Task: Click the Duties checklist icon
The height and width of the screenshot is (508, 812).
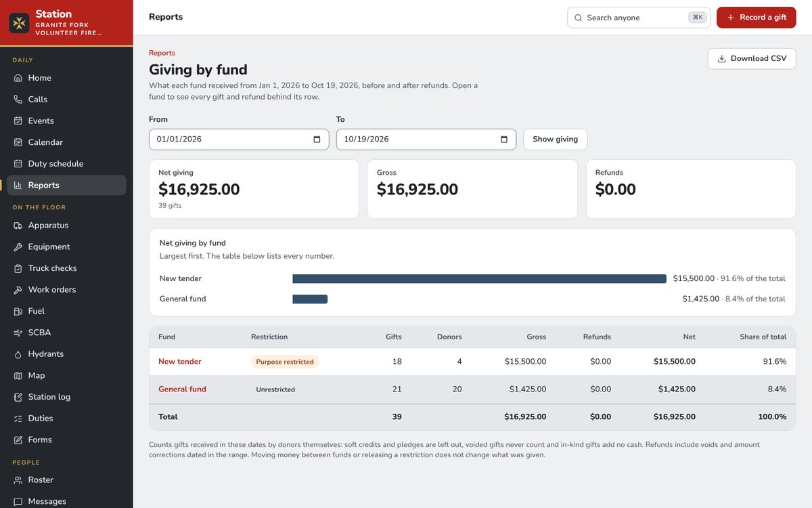Action: [18, 419]
